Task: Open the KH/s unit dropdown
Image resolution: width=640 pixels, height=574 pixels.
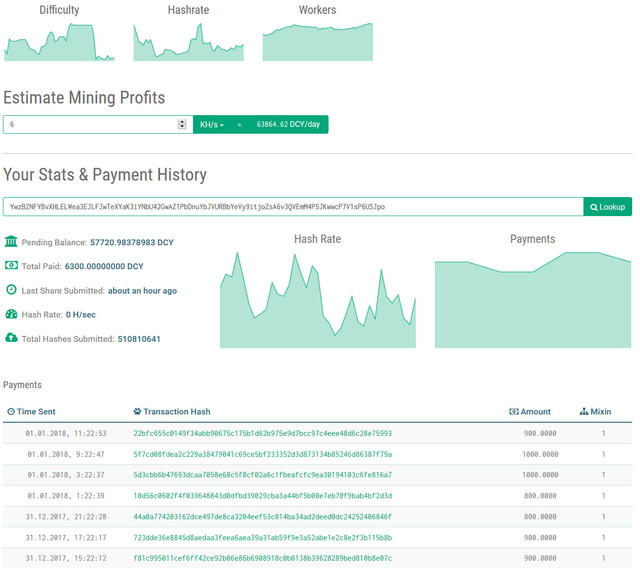Action: pyautogui.click(x=211, y=125)
